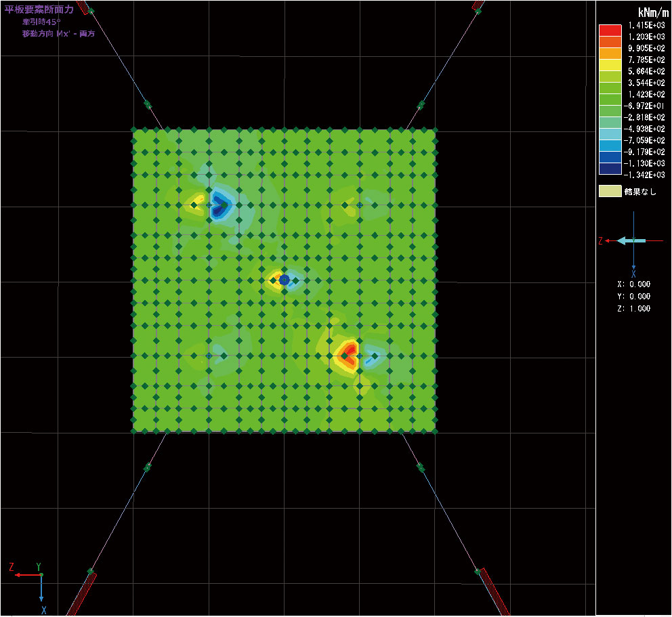Select the bottom-right corner node of the plate

pos(436,431)
